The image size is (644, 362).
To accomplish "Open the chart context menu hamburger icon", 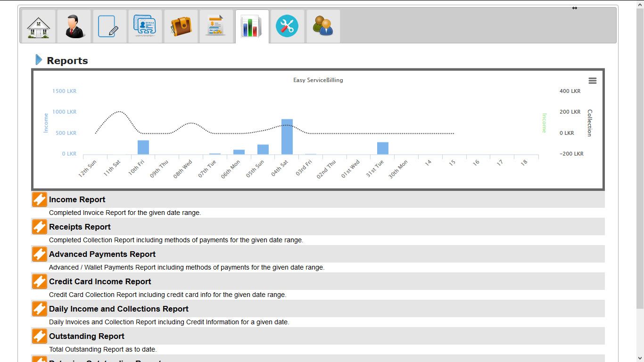I will pyautogui.click(x=593, y=81).
